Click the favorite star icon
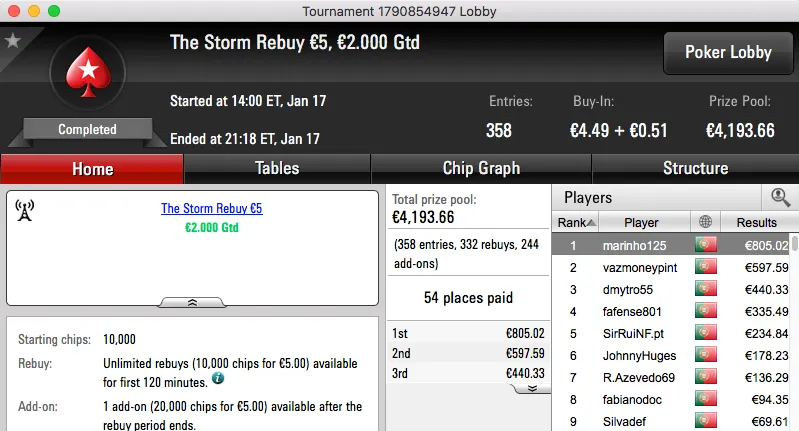Image resolution: width=799 pixels, height=431 pixels. point(13,41)
